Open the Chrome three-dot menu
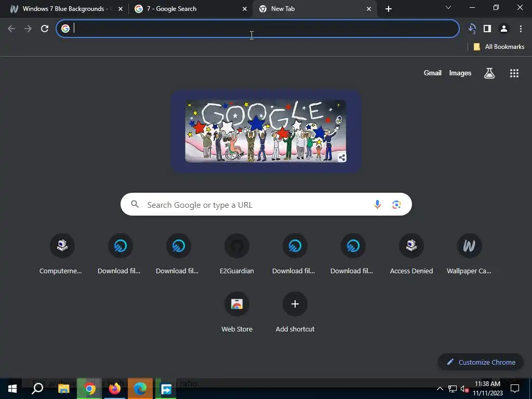 click(x=521, y=29)
